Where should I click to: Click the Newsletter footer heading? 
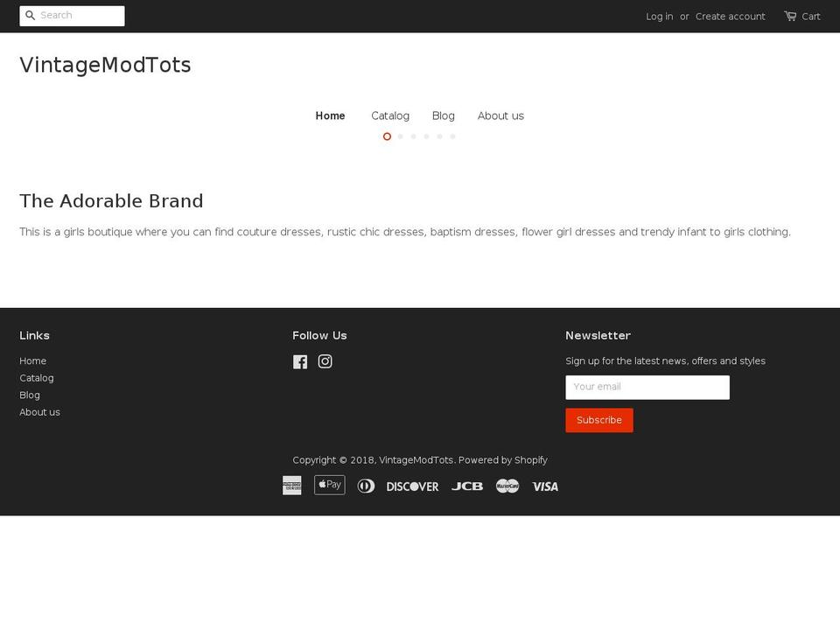[x=598, y=335]
